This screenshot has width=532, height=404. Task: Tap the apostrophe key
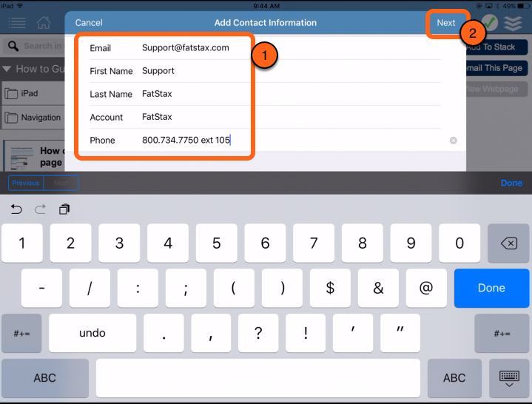[x=353, y=333]
